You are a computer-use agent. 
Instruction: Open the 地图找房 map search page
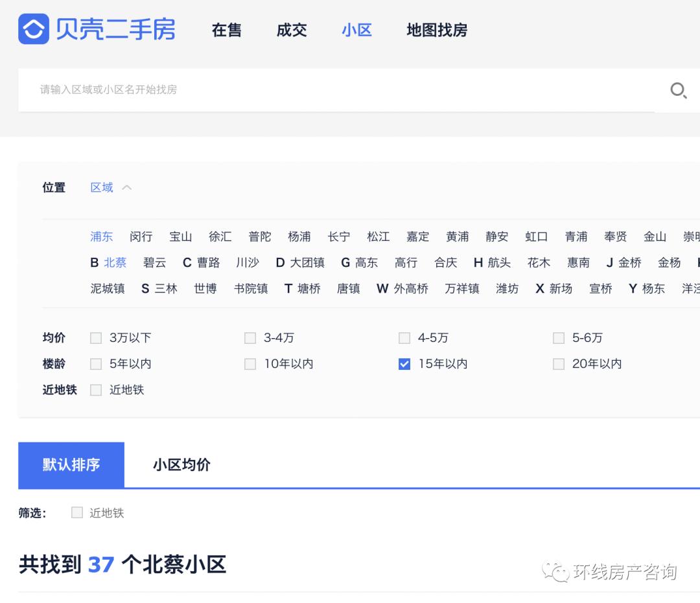(x=436, y=30)
